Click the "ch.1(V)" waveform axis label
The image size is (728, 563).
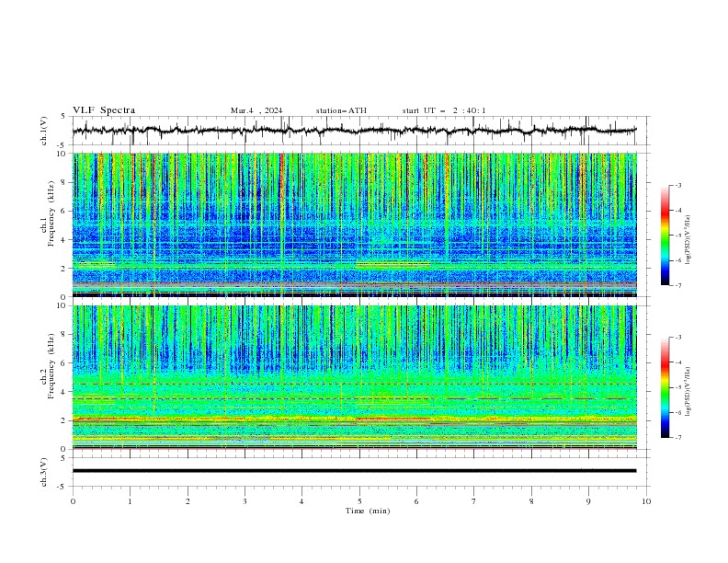[x=44, y=131]
